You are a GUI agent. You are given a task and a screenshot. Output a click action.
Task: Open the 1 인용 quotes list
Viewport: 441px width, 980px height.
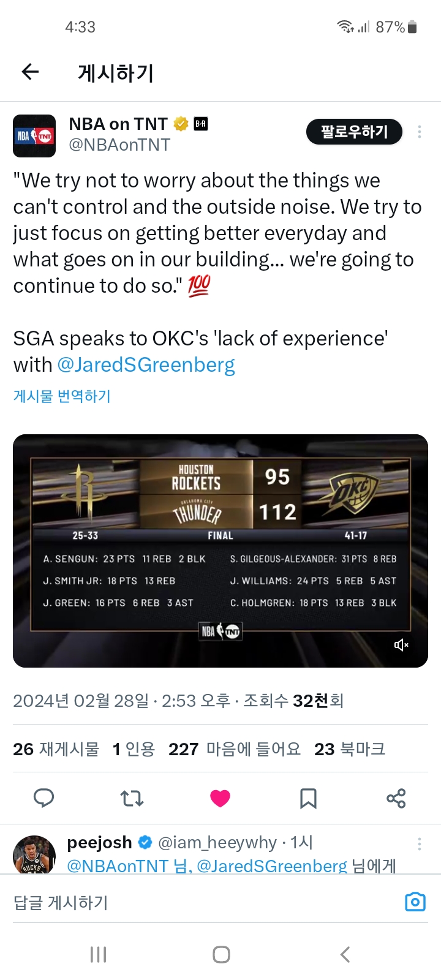point(134,749)
